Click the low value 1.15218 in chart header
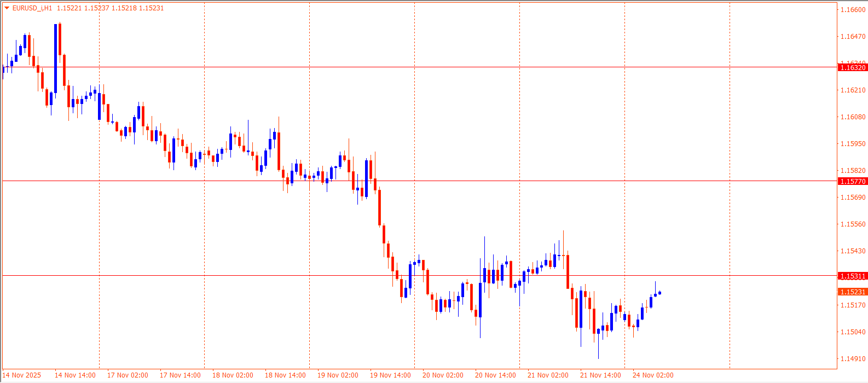868x383 pixels. (x=124, y=8)
